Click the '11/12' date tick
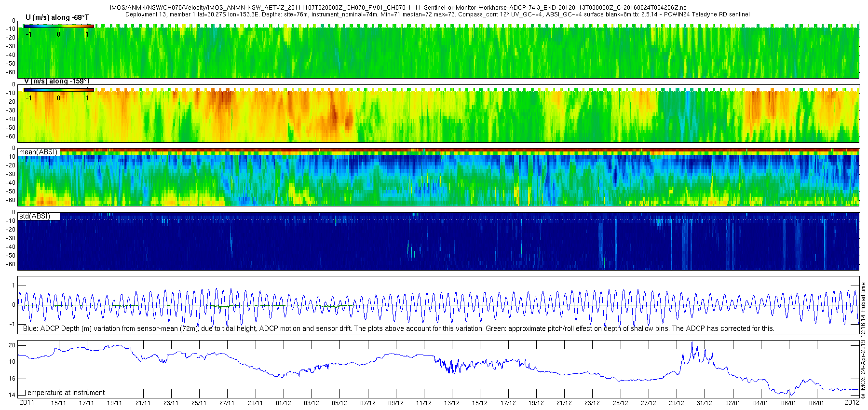Image resolution: width=868 pixels, height=410 pixels. [423, 403]
